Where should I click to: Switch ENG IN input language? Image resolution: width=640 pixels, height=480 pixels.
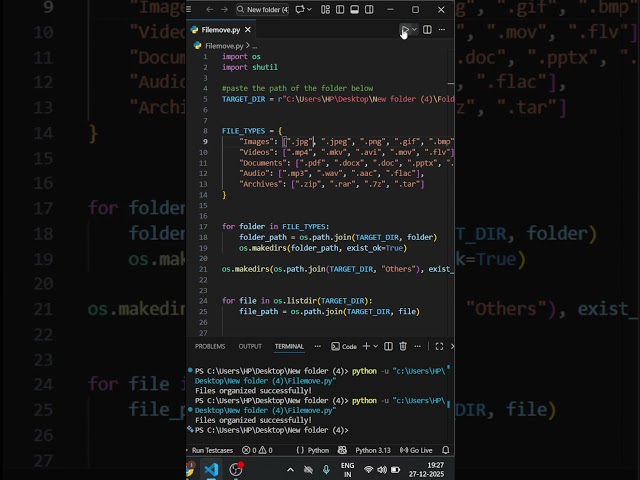coord(347,470)
